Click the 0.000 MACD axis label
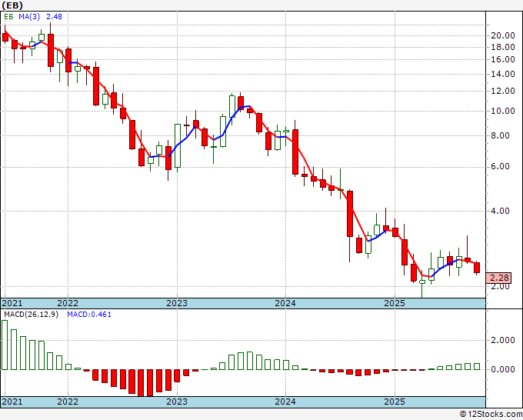The height and width of the screenshot is (420, 523). tap(503, 370)
